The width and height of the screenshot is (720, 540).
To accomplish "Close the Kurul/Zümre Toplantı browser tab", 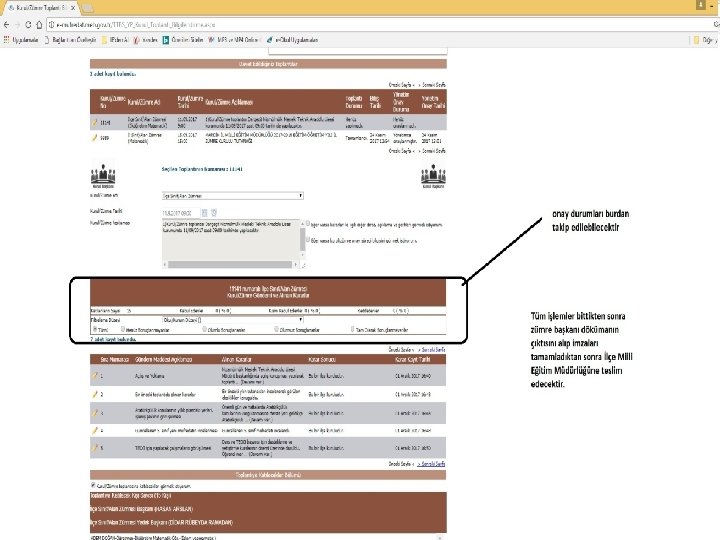I will tap(73, 8).
